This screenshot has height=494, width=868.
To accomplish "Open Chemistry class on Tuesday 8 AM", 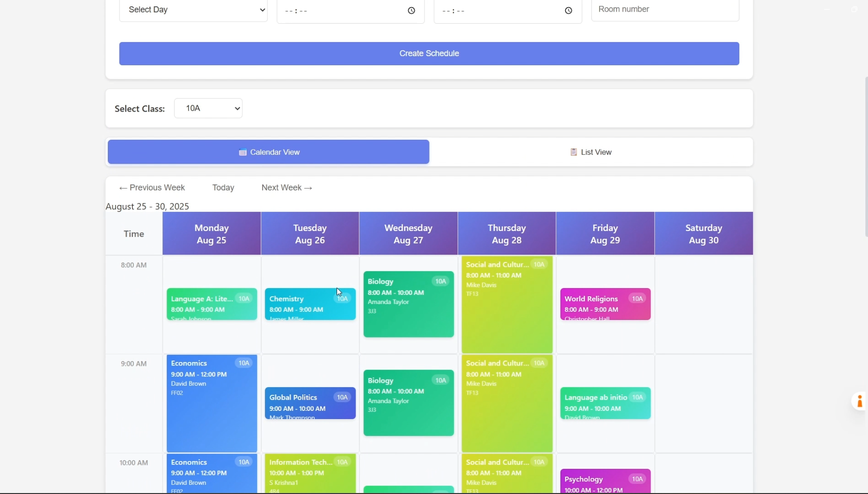I will click(x=300, y=305).
